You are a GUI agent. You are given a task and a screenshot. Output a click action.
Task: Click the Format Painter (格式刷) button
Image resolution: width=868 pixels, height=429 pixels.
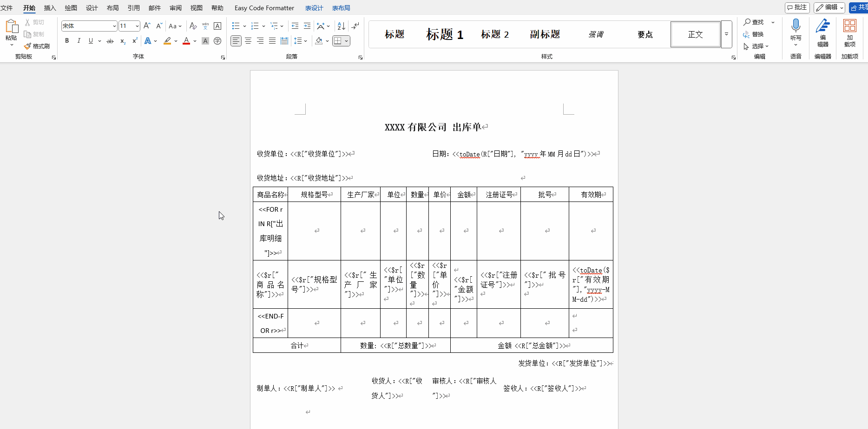pyautogui.click(x=37, y=46)
